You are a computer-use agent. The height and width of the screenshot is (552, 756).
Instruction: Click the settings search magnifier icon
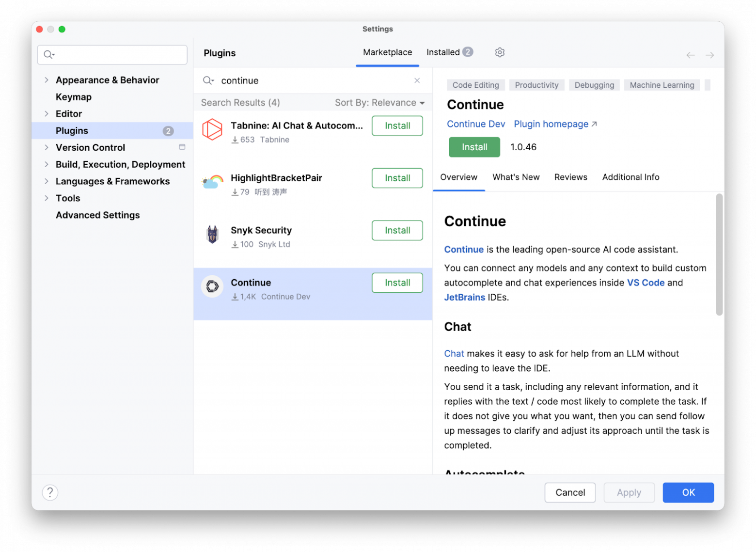click(x=49, y=54)
